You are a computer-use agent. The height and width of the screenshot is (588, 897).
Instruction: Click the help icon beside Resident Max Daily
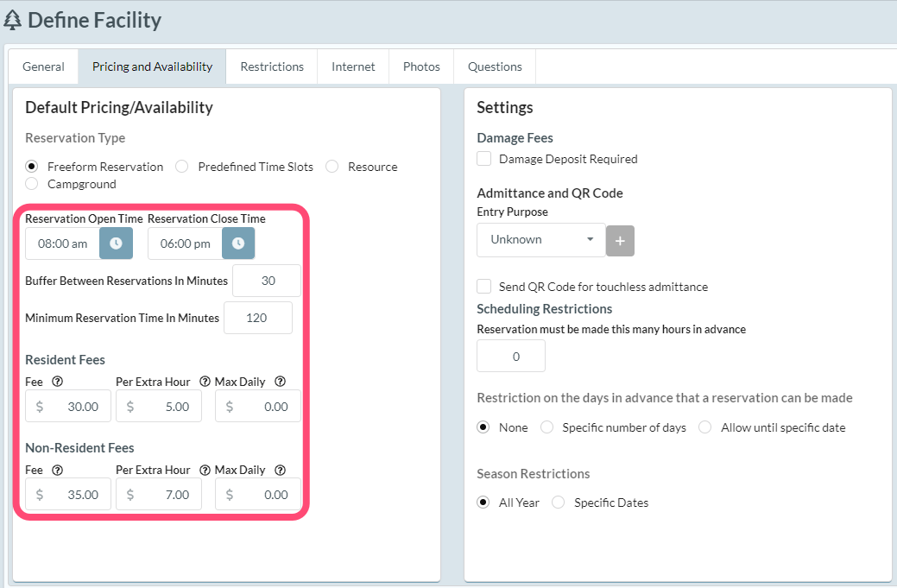click(280, 382)
